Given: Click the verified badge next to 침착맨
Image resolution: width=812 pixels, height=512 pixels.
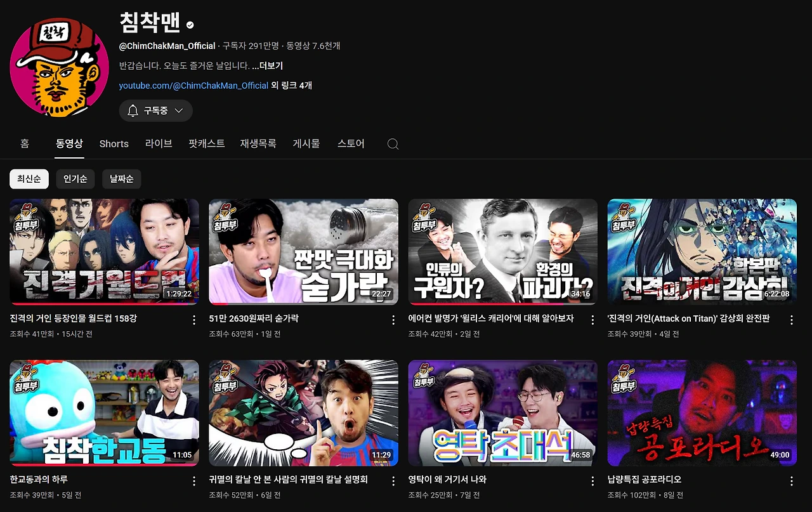Looking at the screenshot, I should (190, 25).
